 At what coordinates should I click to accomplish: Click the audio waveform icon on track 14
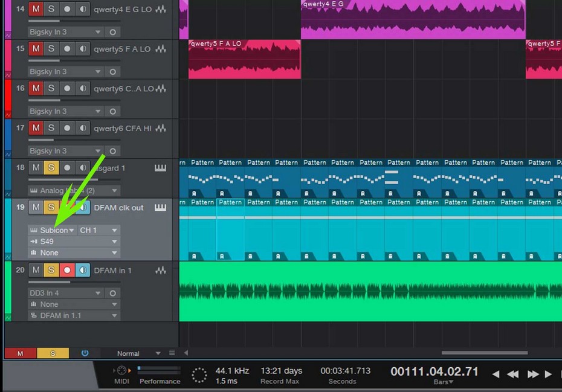(160, 10)
